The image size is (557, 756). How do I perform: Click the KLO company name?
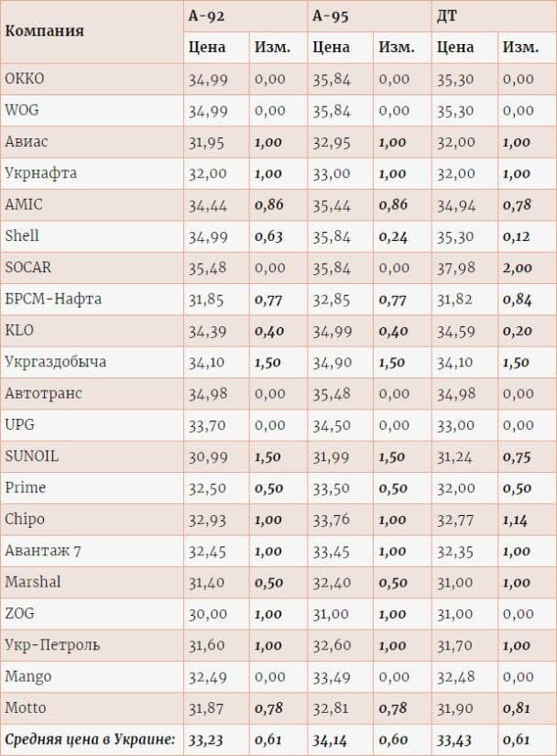point(19,330)
